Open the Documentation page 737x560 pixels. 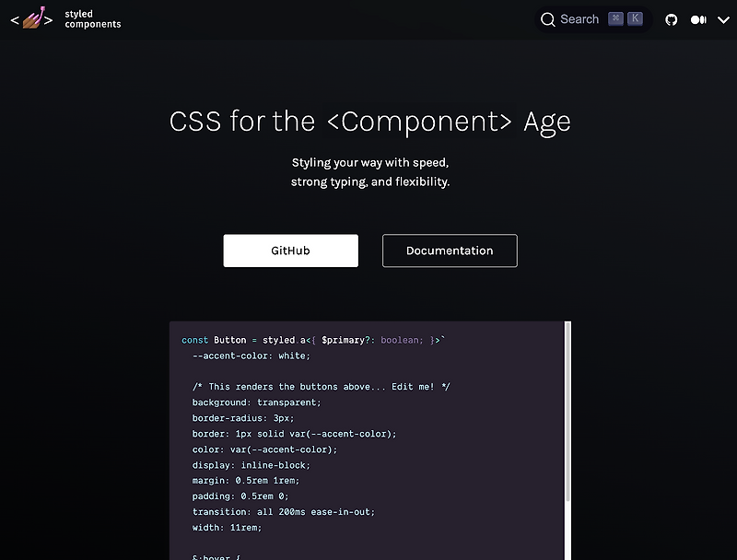449,250
